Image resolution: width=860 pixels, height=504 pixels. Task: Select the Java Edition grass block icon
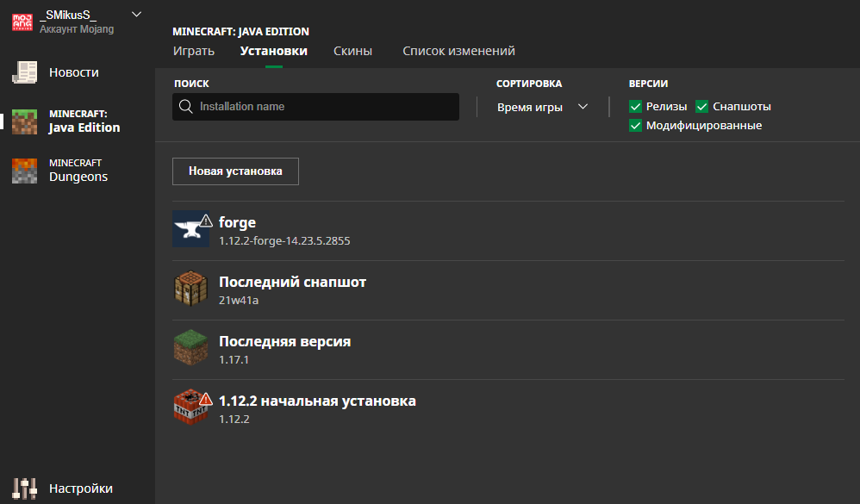point(25,121)
